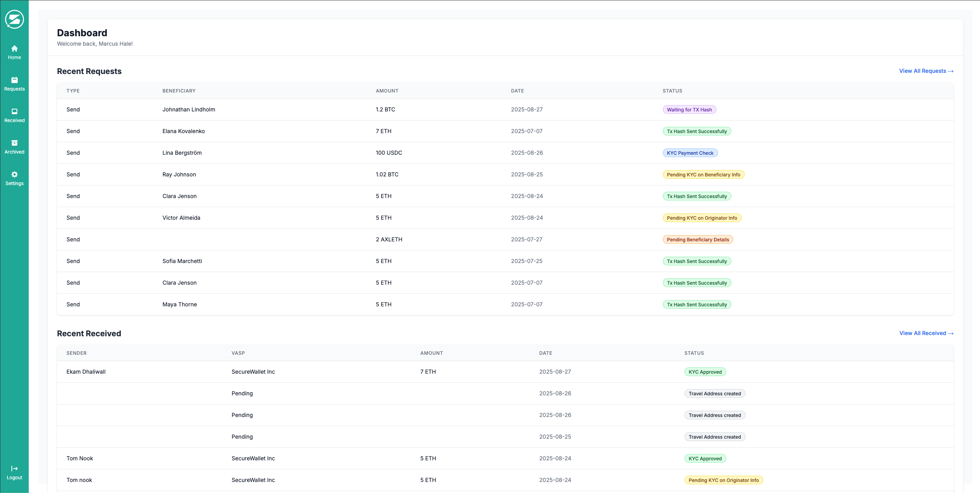The image size is (980, 493).
Task: Click the 'KYC Payment Check' badge for Lina Bergström
Action: pos(690,153)
